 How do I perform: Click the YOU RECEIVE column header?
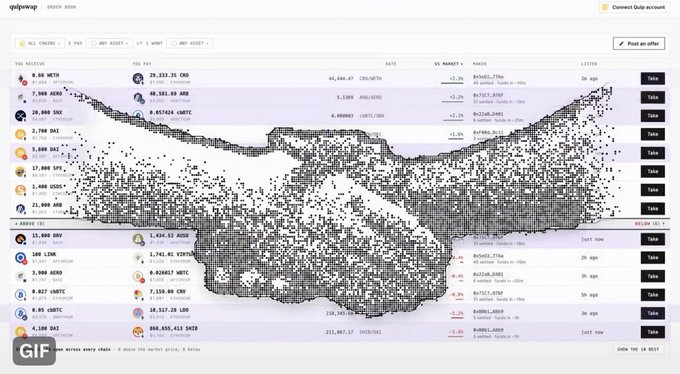coord(30,64)
